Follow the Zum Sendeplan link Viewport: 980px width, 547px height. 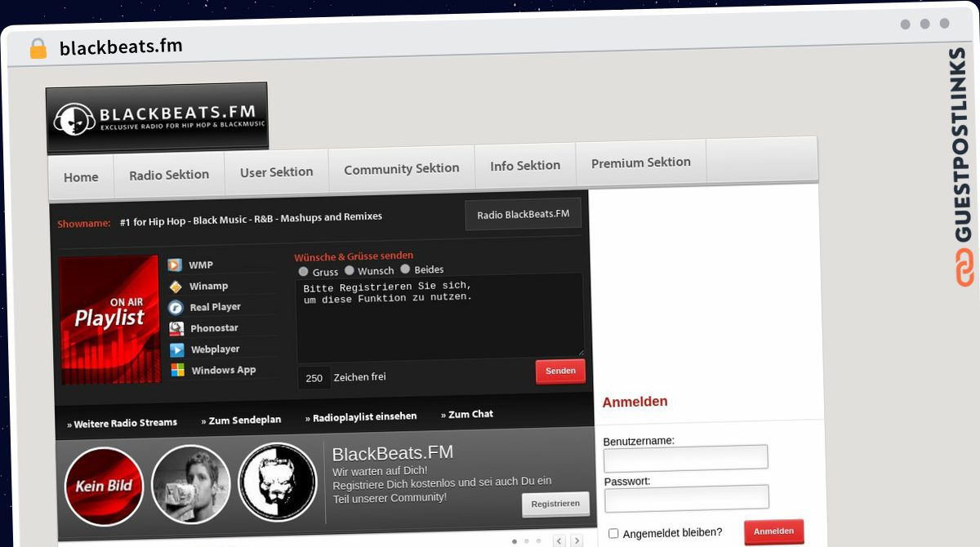click(241, 420)
